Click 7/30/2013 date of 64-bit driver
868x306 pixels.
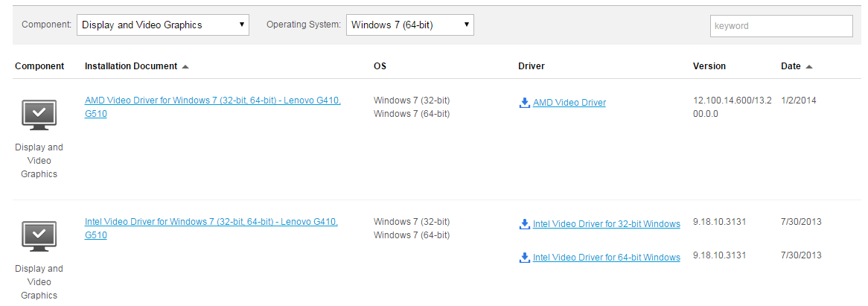802,255
